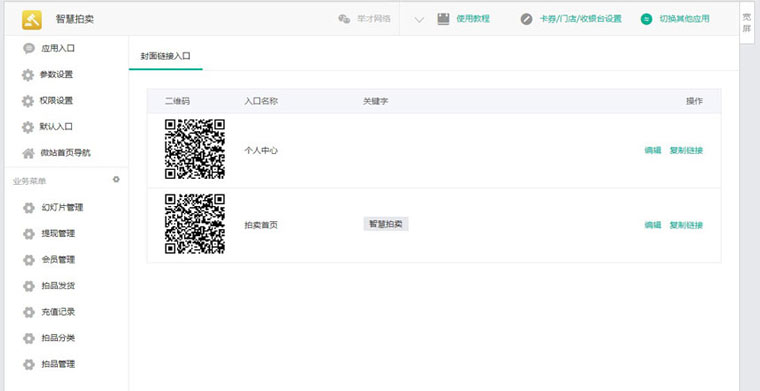Click the 使用教程 book icon
Screen dimensions: 760x391
tap(443, 19)
